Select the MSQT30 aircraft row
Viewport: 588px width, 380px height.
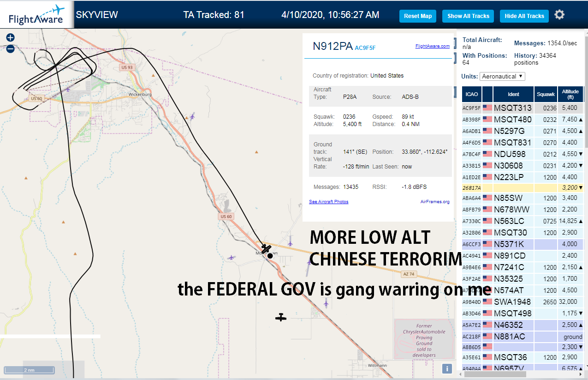[x=523, y=233]
